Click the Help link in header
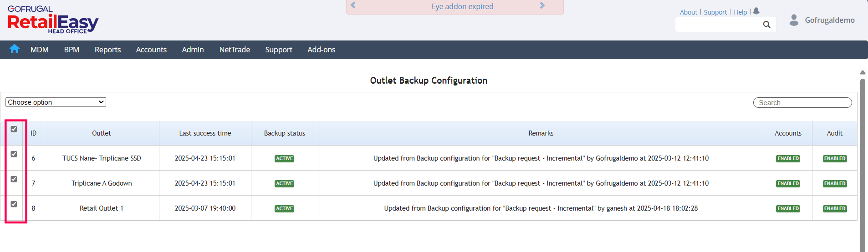This screenshot has width=868, height=252. 740,12
